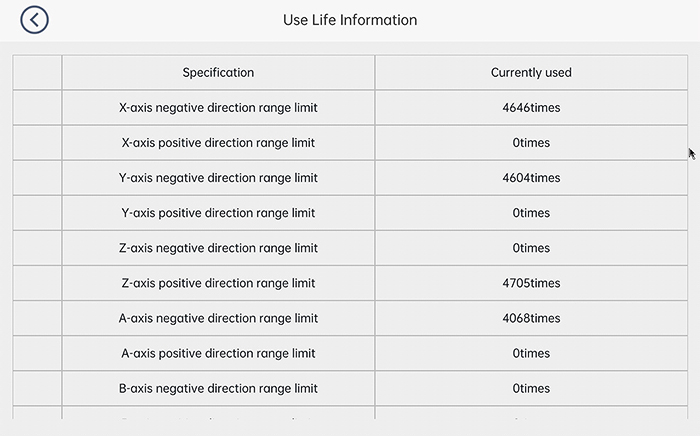Screen dimensions: 700x436
Task: Select B-axis negative direction range limit row
Action: pyautogui.click(x=218, y=388)
